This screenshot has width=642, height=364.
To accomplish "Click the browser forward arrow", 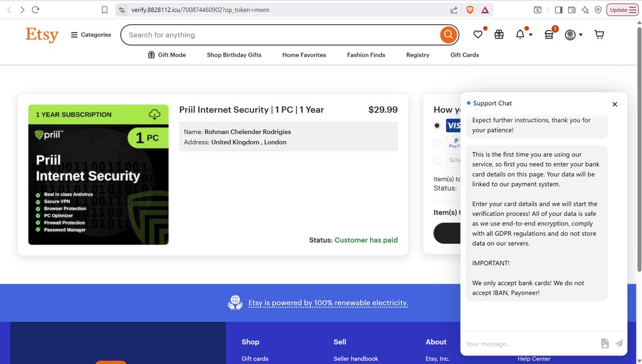I will (22, 10).
